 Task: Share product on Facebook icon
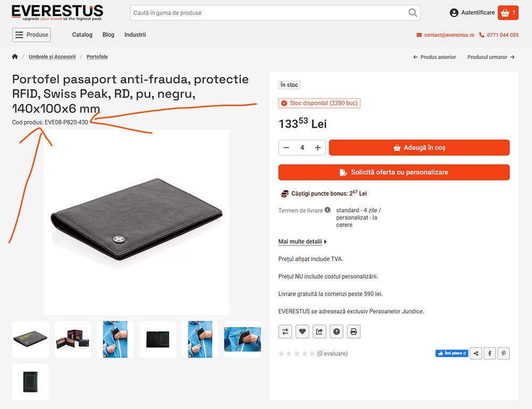489,353
